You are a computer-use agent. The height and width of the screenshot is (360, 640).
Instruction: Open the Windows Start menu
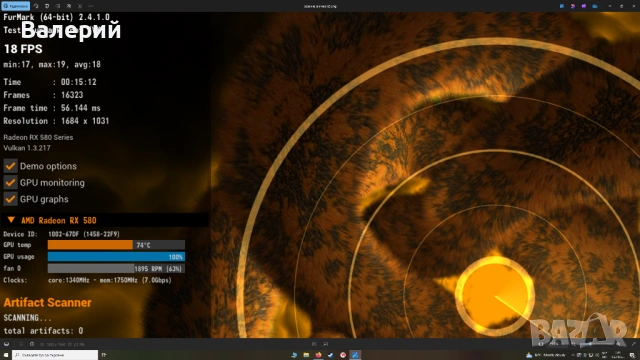6,355
